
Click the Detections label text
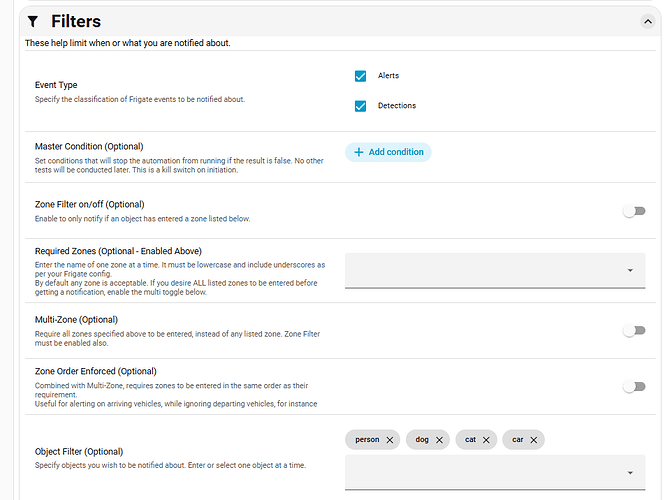click(397, 105)
